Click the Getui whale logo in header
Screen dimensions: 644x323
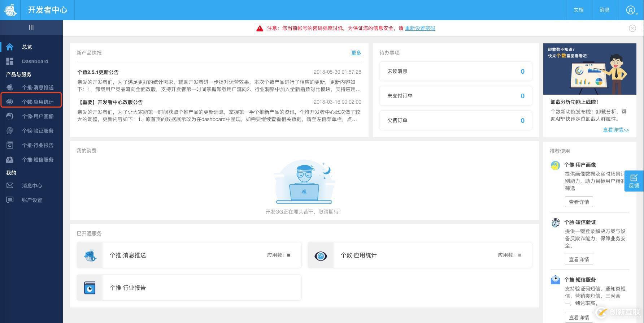[10, 10]
